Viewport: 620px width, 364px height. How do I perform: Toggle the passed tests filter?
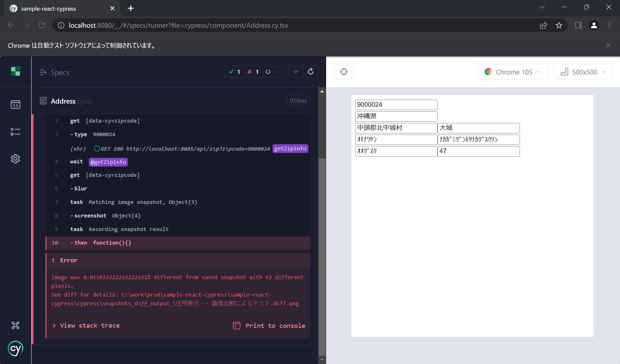click(235, 72)
